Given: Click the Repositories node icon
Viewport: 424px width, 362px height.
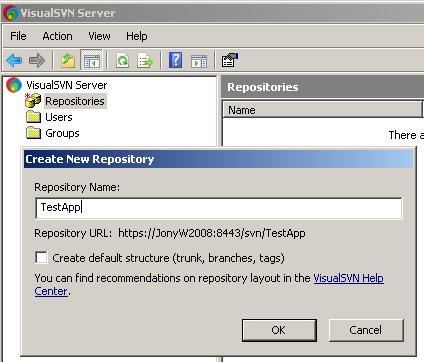Looking at the screenshot, I should (x=33, y=101).
